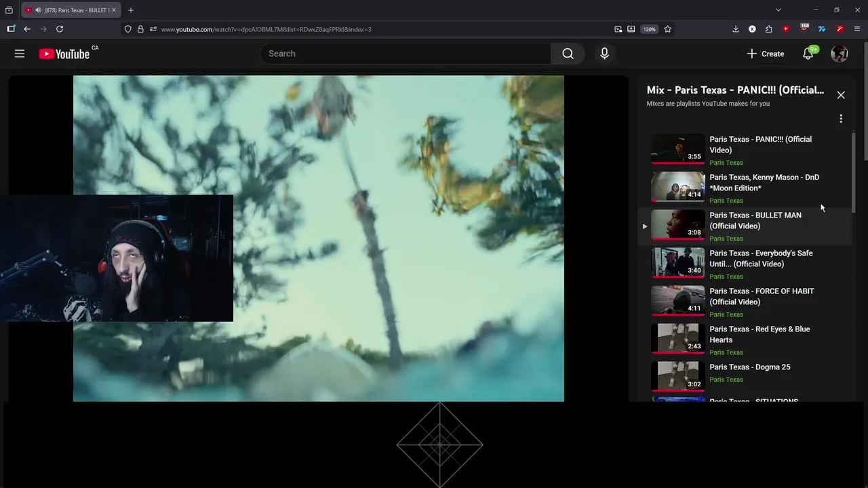Open the extension with 168 badge

[x=804, y=28]
